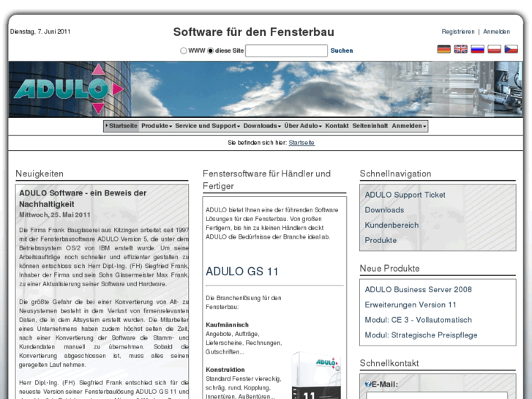Focus the E-Mail field in Schnellkontakt
This screenshot has width=532, height=399.
[437, 395]
